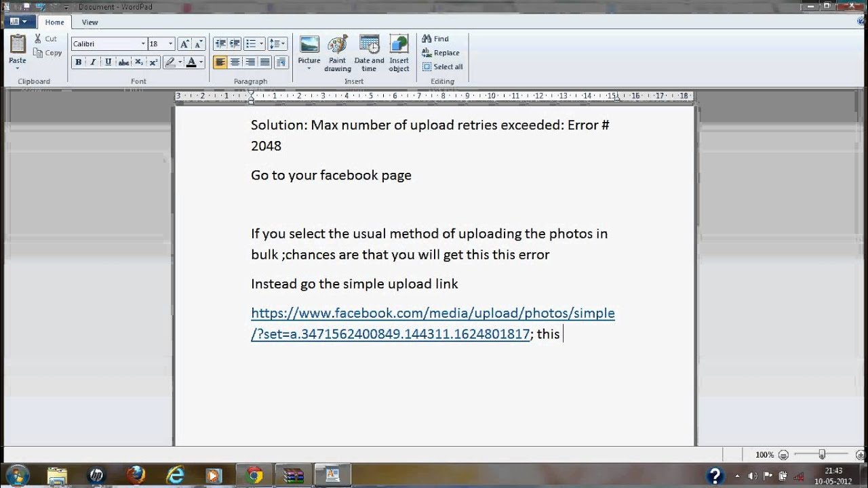Open the line spacing dropdown
868x488 pixels.
[x=277, y=44]
